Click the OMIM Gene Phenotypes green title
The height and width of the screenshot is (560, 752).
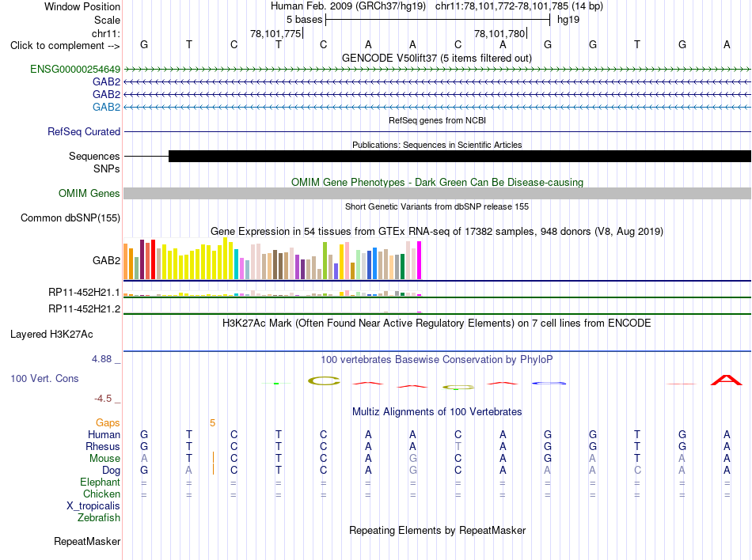point(437,182)
